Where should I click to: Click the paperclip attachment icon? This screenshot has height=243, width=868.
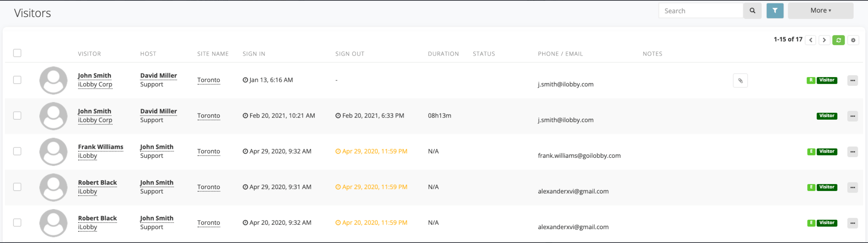[740, 81]
